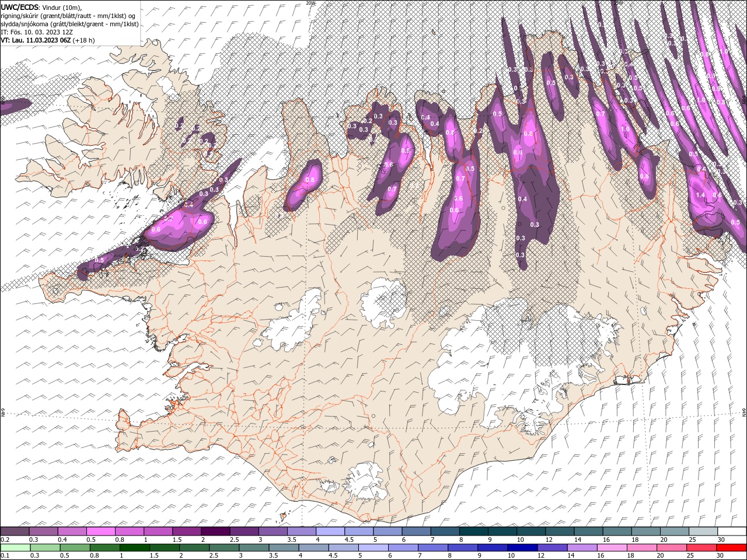This screenshot has width=747, height=560.
Task: Select the upper legend swatch between 14 and 16
Action: (588, 531)
